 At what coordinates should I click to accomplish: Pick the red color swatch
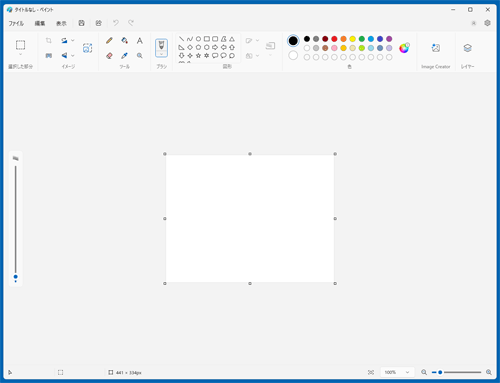pos(334,39)
